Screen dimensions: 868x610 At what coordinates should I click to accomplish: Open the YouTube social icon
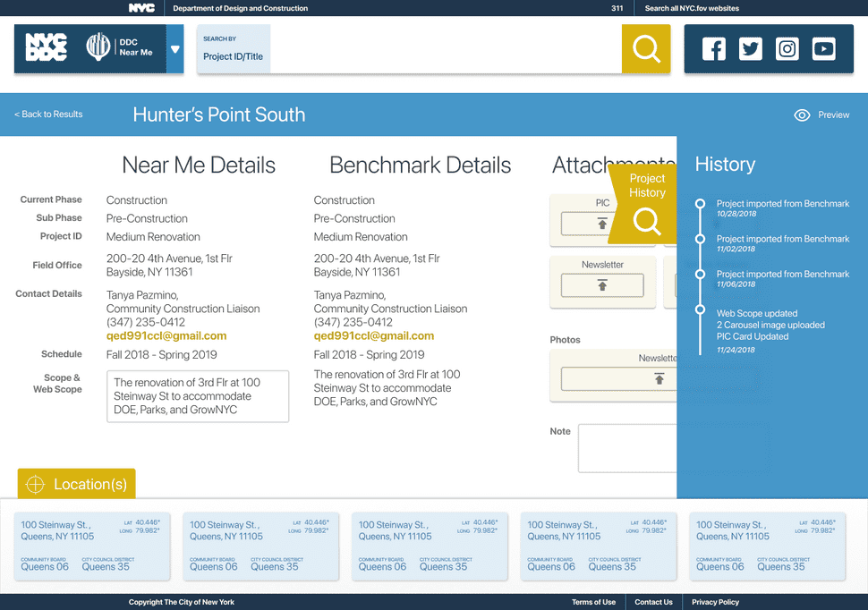(824, 48)
